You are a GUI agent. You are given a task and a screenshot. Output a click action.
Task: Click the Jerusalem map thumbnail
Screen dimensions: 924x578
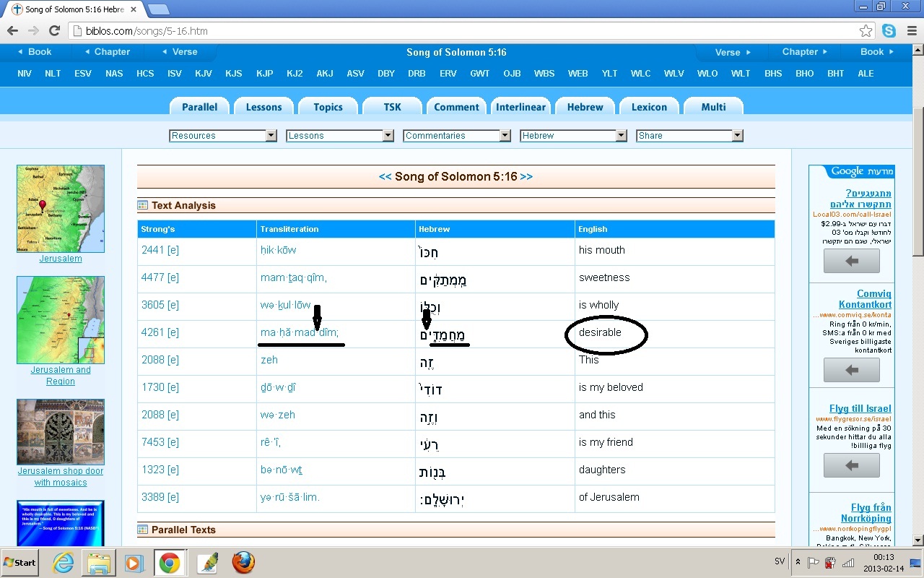click(61, 209)
